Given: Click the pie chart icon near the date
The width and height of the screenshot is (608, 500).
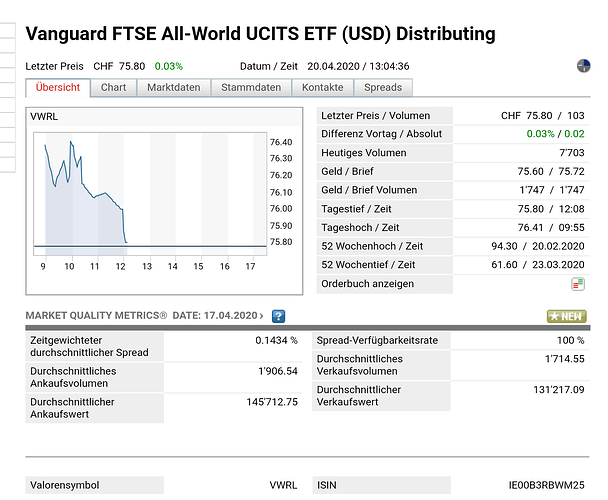Looking at the screenshot, I should [x=583, y=66].
